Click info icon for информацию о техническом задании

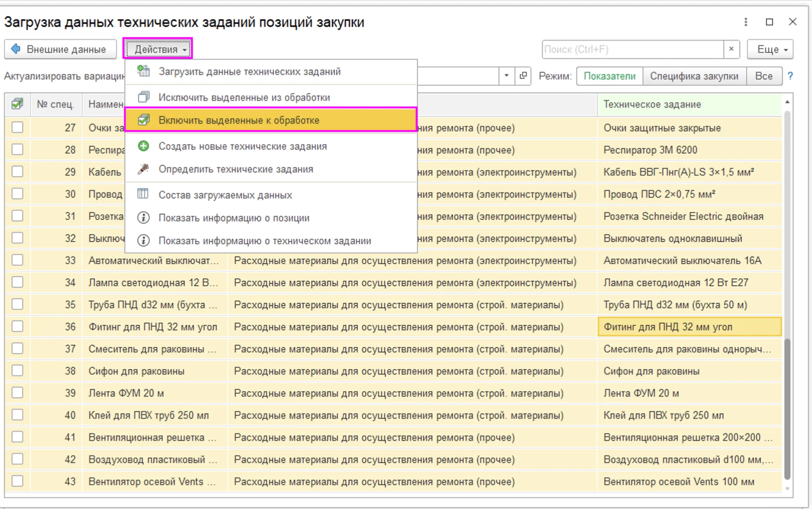[143, 240]
